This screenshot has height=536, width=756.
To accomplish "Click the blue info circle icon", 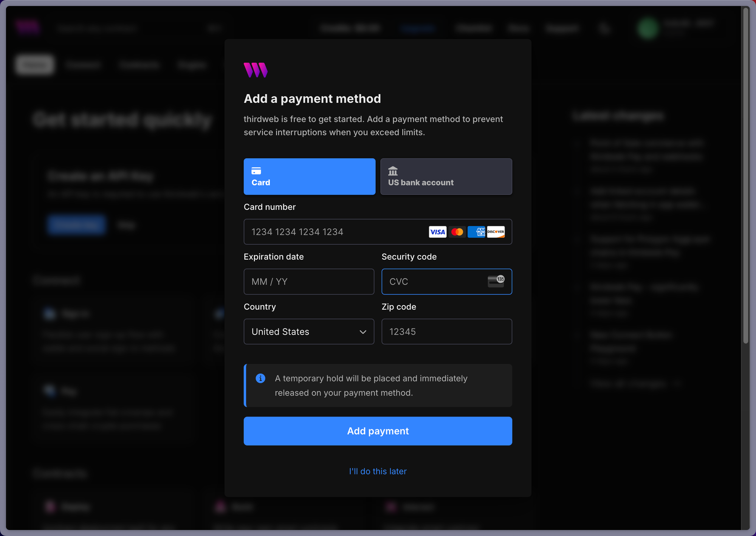I will (260, 378).
